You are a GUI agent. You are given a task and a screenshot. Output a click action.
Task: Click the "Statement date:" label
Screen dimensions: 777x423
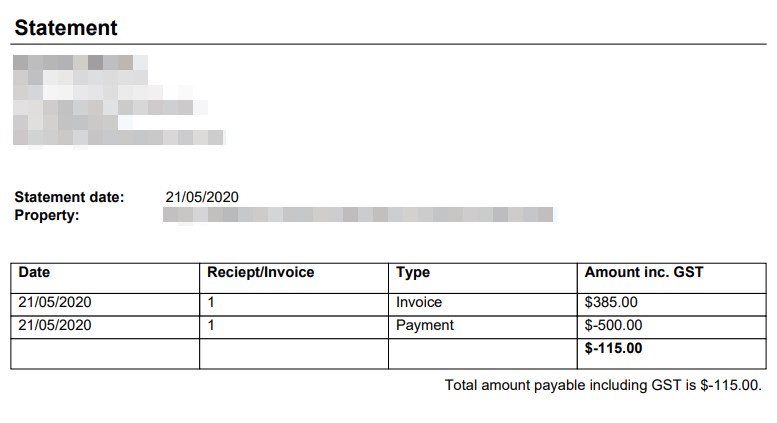[x=70, y=197]
